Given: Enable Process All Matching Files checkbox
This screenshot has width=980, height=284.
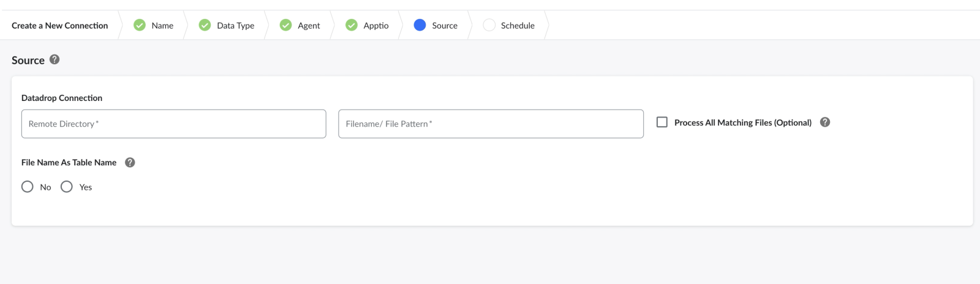Looking at the screenshot, I should [x=662, y=122].
